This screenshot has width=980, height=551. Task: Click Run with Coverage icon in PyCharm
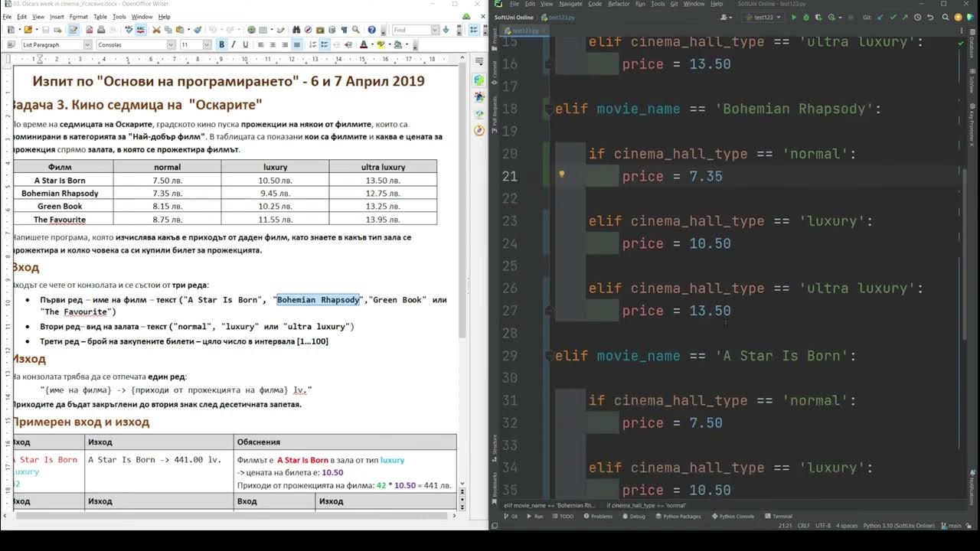coord(818,17)
